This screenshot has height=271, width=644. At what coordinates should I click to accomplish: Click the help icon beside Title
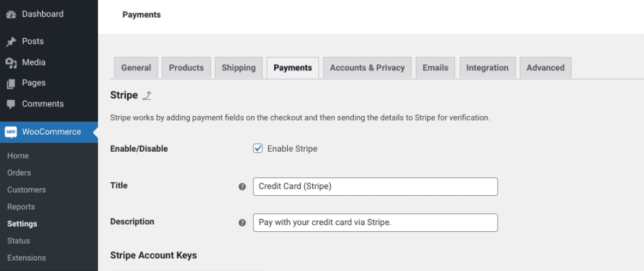pyautogui.click(x=242, y=187)
